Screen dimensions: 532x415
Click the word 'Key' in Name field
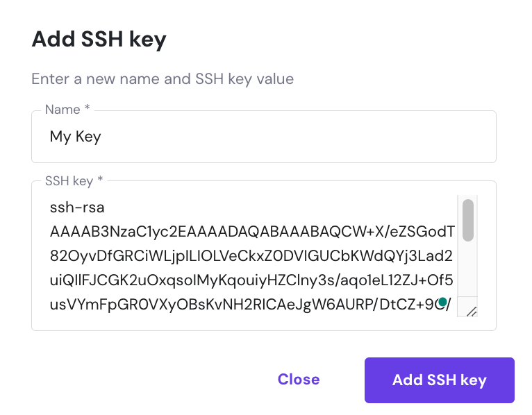87,137
